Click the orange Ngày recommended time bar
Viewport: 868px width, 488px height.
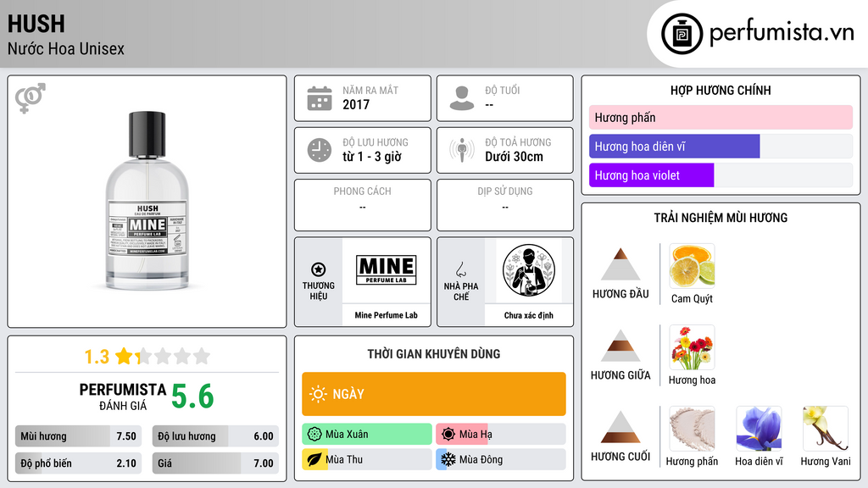[x=434, y=394]
